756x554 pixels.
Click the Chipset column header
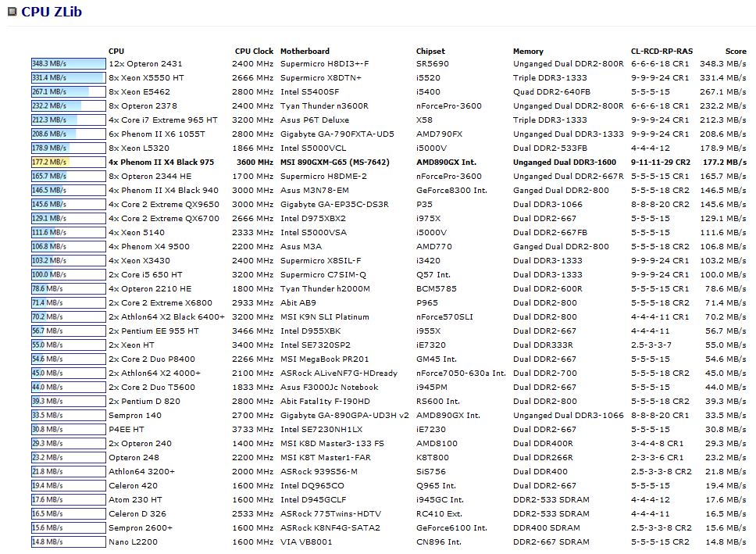(430, 51)
